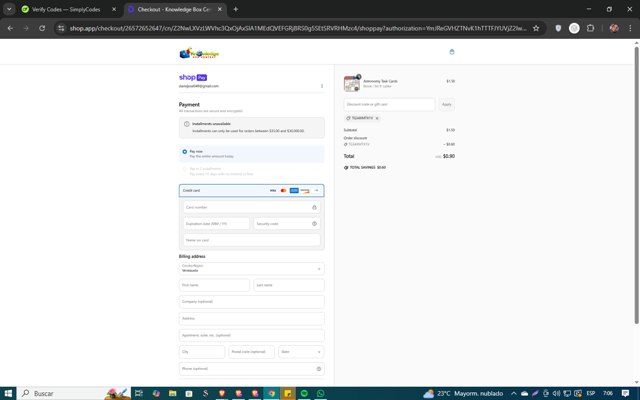This screenshot has height=400, width=640.
Task: Open the shopping bag cart icon
Action: click(451, 52)
